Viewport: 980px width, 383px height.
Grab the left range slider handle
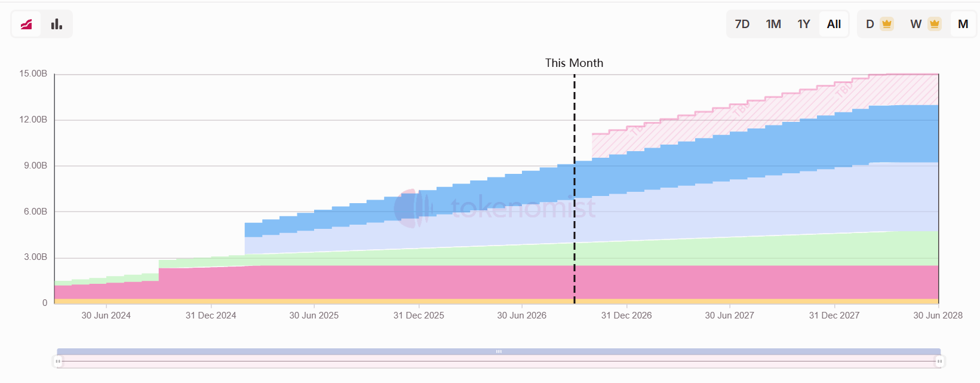[58, 361]
